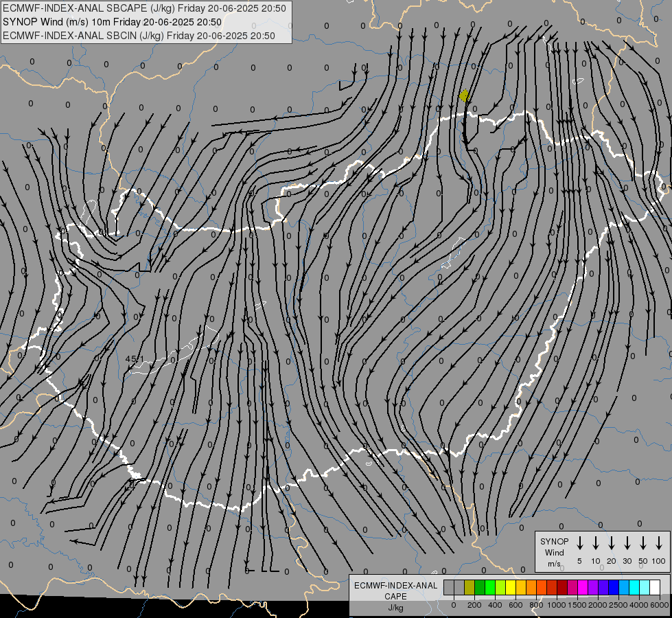Click the 800 tick label on CAPE scale

536,605
